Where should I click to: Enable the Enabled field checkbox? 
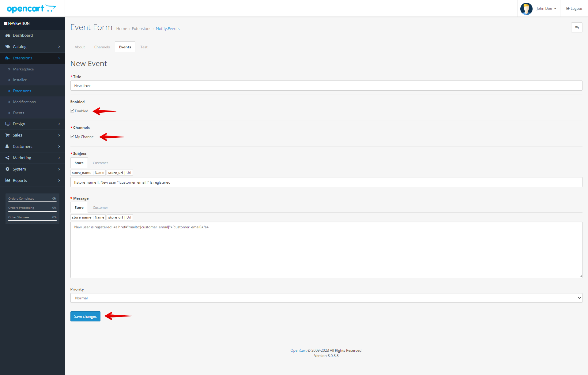72,111
